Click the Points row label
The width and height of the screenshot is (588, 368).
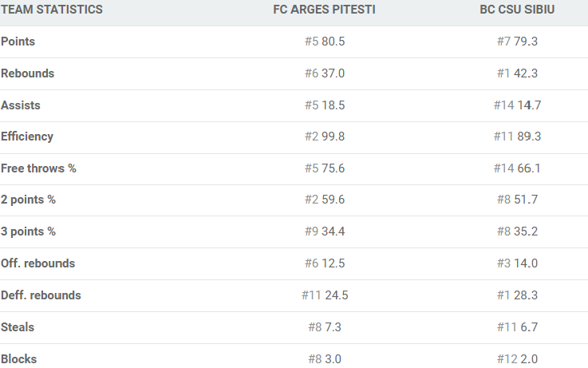18,42
